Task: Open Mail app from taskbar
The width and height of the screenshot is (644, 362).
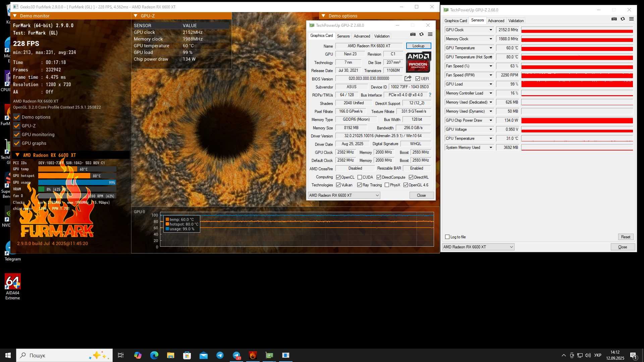Action: 203,355
